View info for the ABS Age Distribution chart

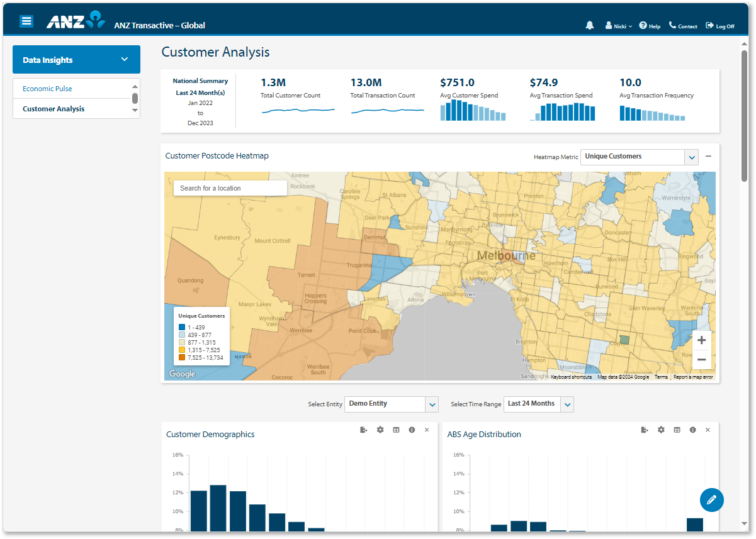click(x=692, y=430)
